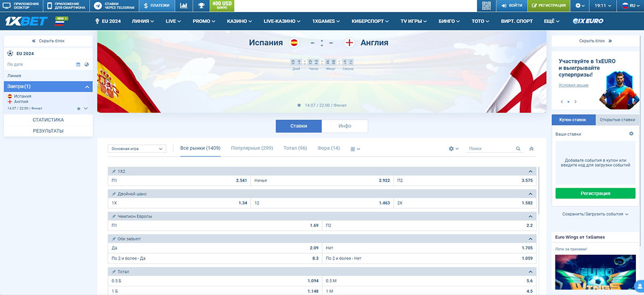Viewport: 644px width, 295px height.
Task: Open the markets settings gear
Action: tap(453, 149)
